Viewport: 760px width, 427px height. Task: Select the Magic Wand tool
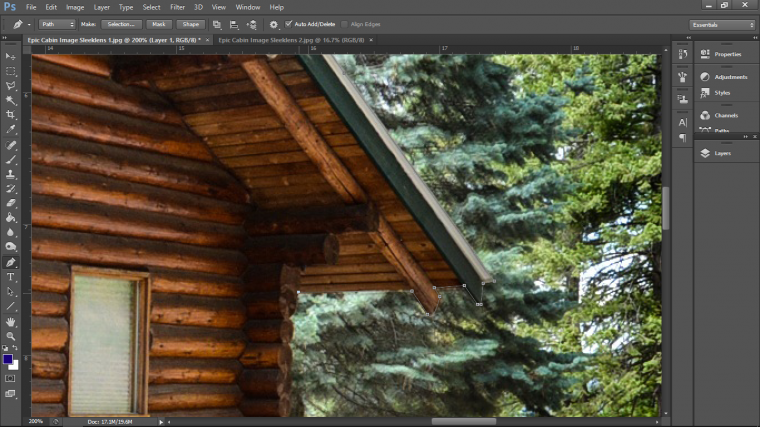(x=10, y=100)
